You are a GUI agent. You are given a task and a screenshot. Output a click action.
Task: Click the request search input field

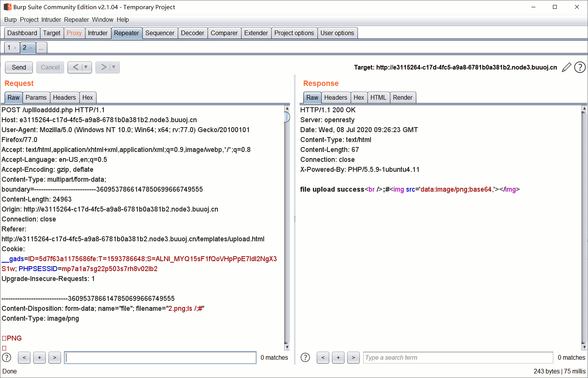tap(160, 357)
